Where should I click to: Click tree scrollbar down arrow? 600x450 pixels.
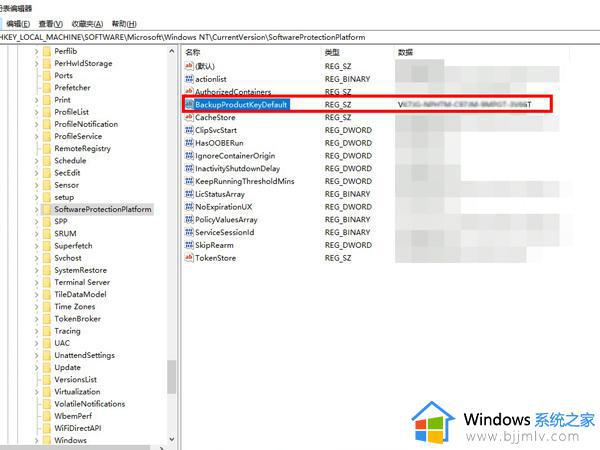tap(171, 439)
